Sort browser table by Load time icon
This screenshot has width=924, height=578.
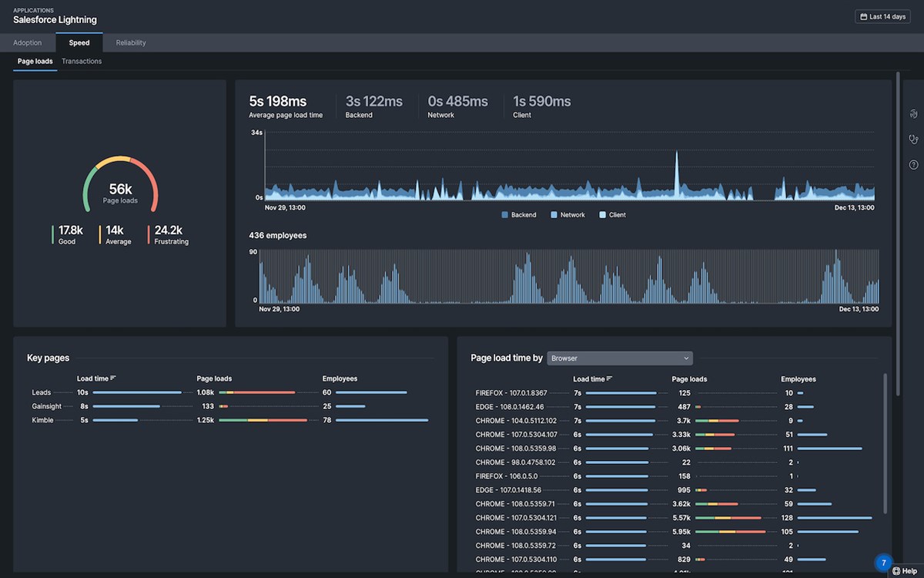[x=610, y=379]
